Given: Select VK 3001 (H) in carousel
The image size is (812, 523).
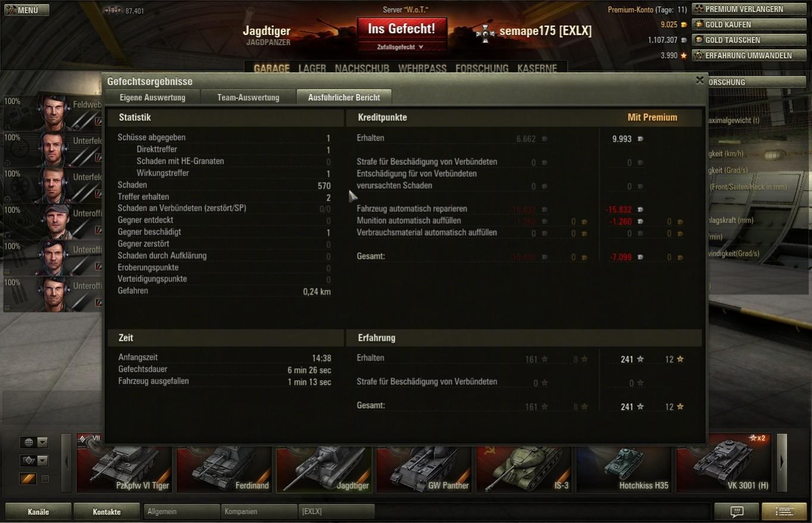Looking at the screenshot, I should coord(724,463).
